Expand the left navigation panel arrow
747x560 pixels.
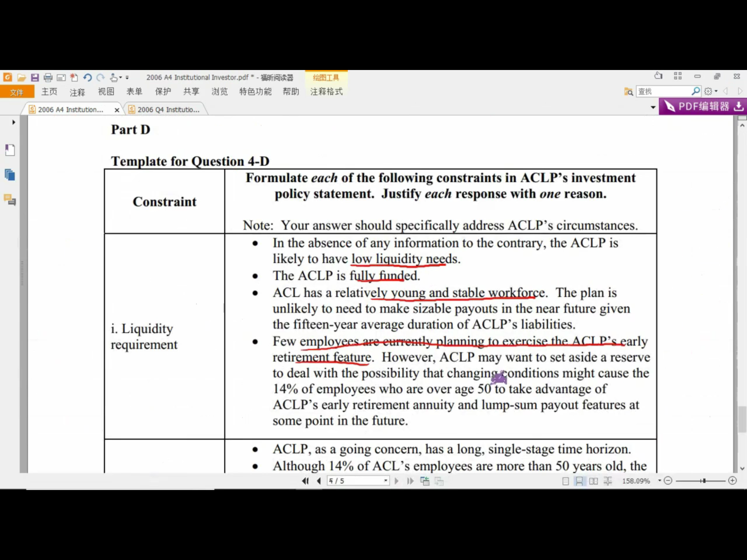coord(13,122)
